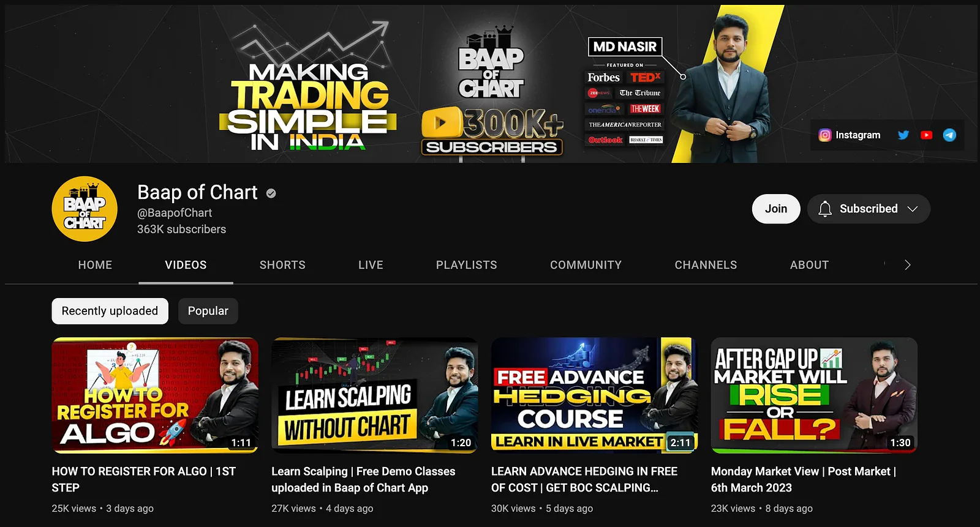Click the verified checkmark badge beside channel name

tap(271, 193)
